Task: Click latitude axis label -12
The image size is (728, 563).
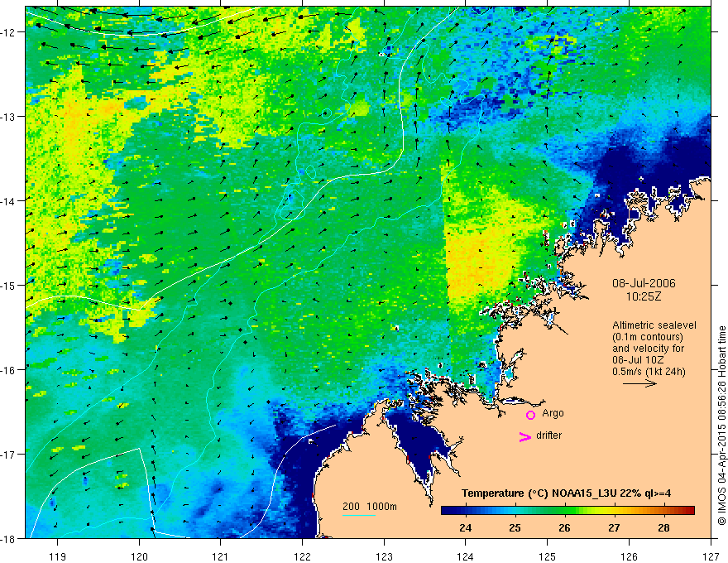Action: pos(9,32)
